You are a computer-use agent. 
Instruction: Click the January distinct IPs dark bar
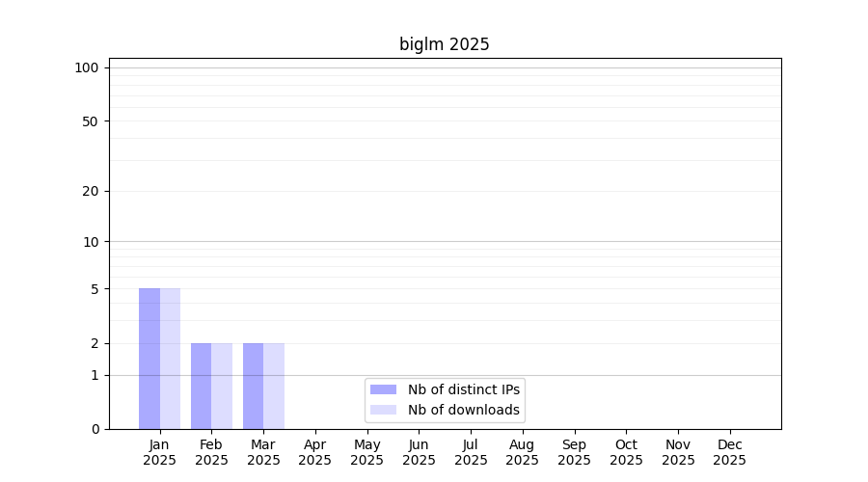149,359
